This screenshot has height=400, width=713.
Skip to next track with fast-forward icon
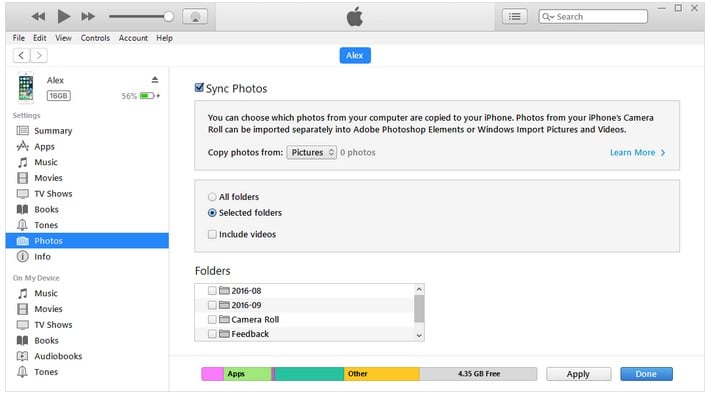coord(88,17)
